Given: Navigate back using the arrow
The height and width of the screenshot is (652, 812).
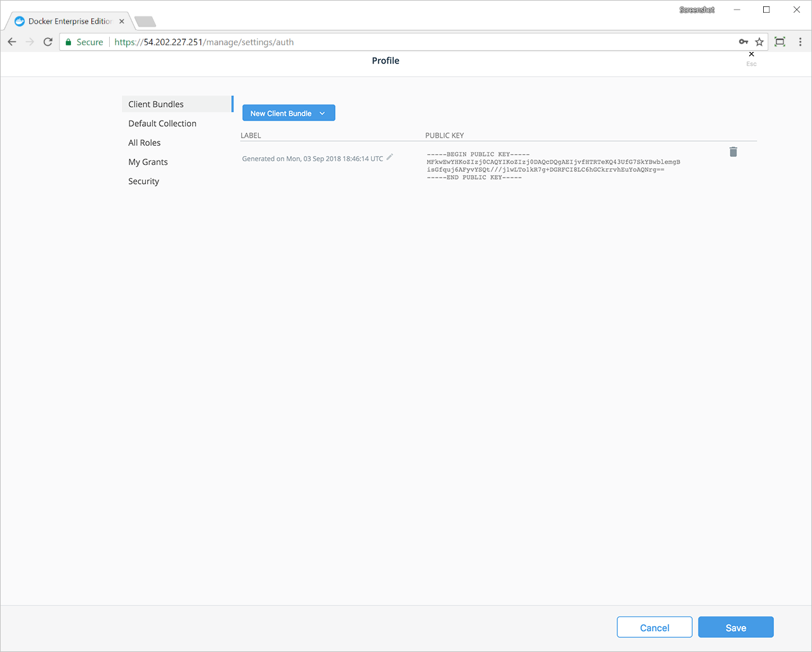Looking at the screenshot, I should [x=11, y=41].
